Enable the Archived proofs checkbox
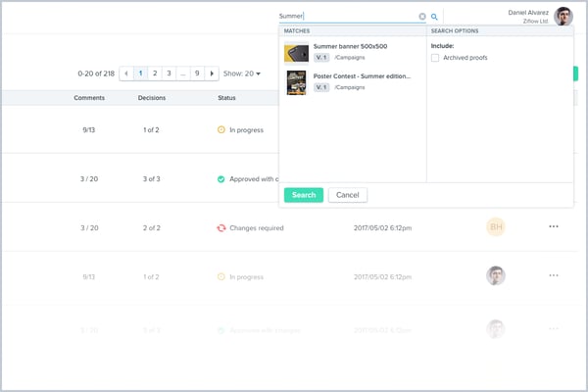The width and height of the screenshot is (588, 392). 435,58
